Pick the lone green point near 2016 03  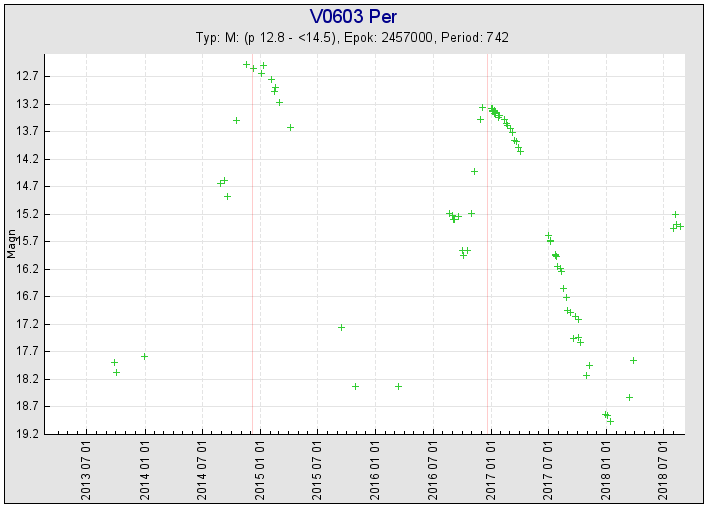[x=398, y=386]
